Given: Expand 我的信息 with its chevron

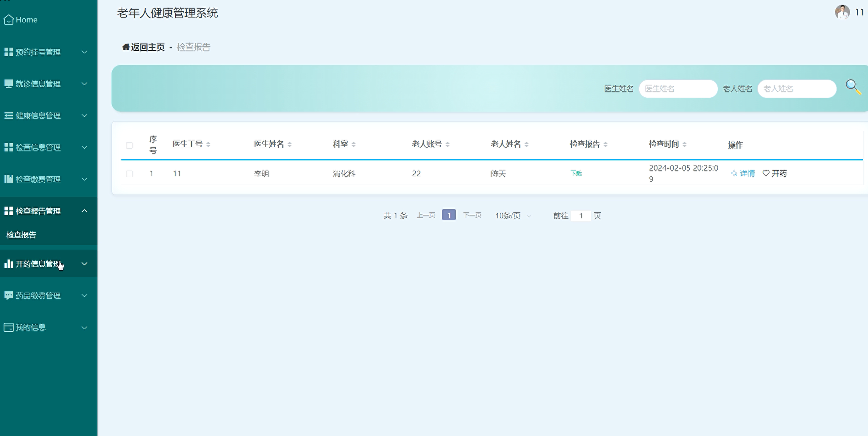Looking at the screenshot, I should point(85,327).
